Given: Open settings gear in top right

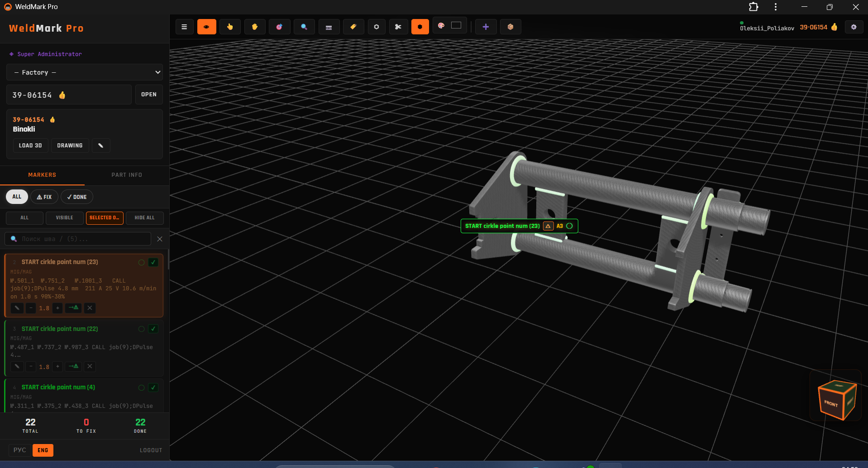Looking at the screenshot, I should tap(854, 27).
